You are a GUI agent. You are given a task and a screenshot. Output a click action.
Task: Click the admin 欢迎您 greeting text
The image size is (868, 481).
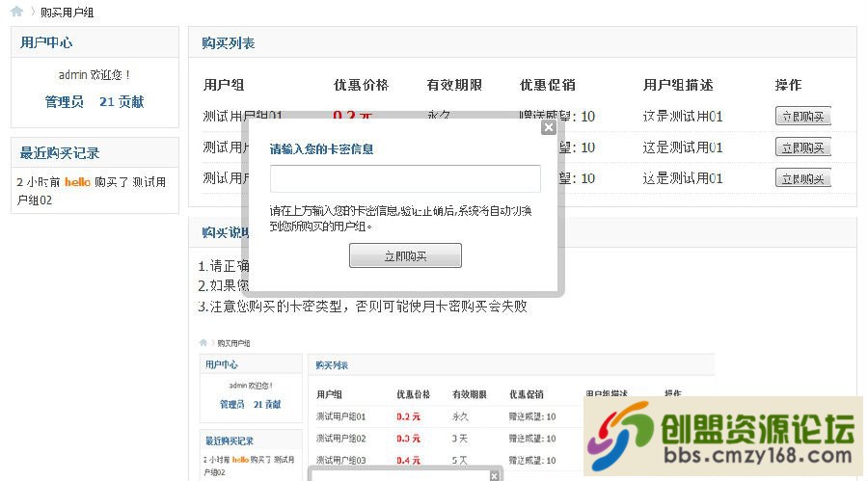click(x=95, y=75)
